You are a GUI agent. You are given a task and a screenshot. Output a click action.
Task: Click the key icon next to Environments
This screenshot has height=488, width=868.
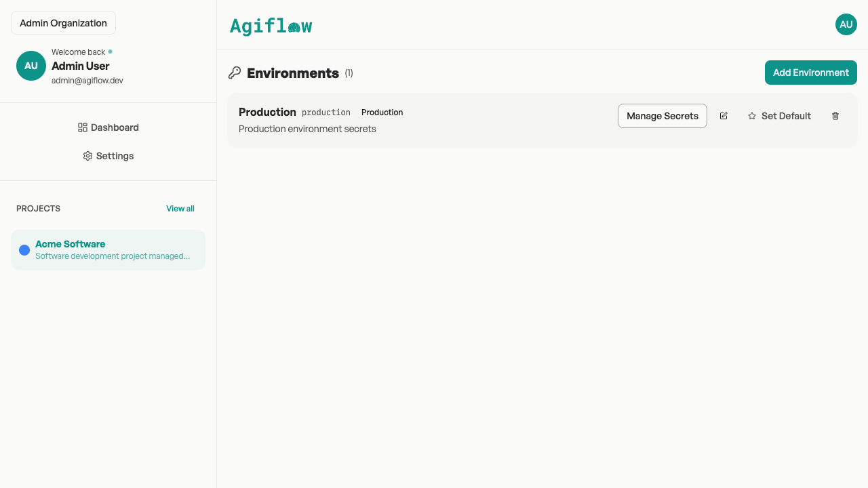point(235,73)
